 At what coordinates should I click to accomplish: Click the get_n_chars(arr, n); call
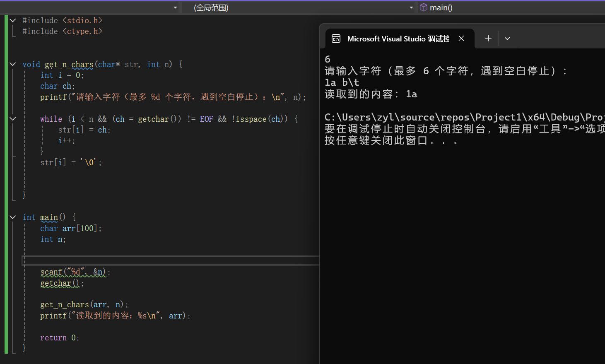pos(84,305)
